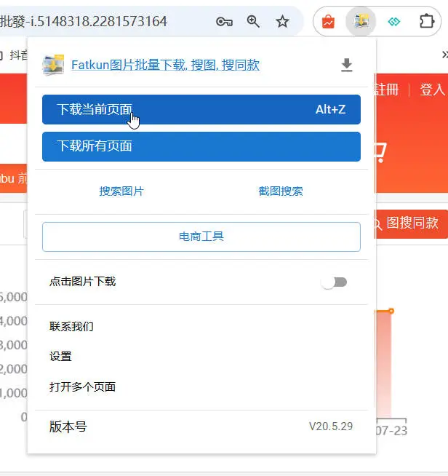Select 搜索图片 link
Viewport: 448px width, 476px height.
click(121, 191)
